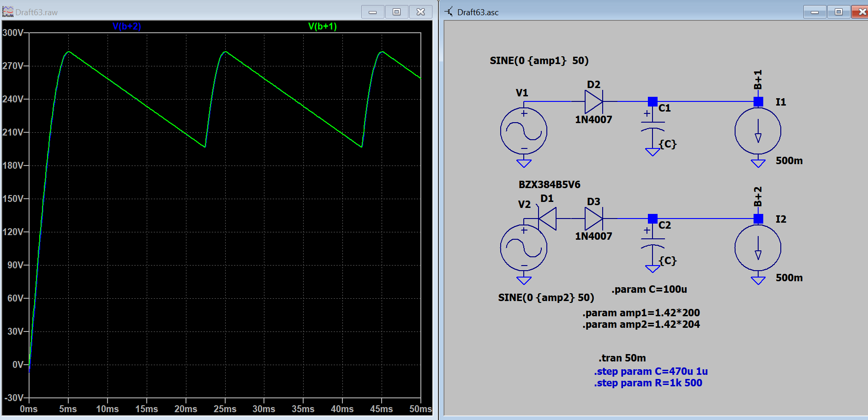Select voltage source V1 symbol

tap(524, 131)
